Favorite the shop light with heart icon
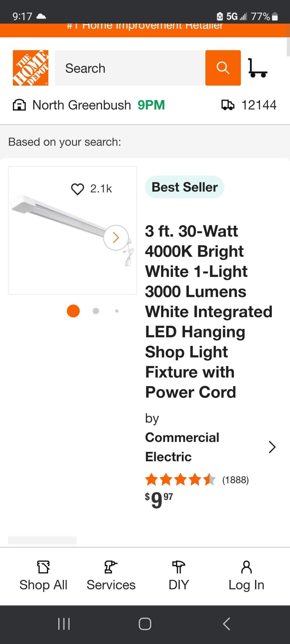 78,189
